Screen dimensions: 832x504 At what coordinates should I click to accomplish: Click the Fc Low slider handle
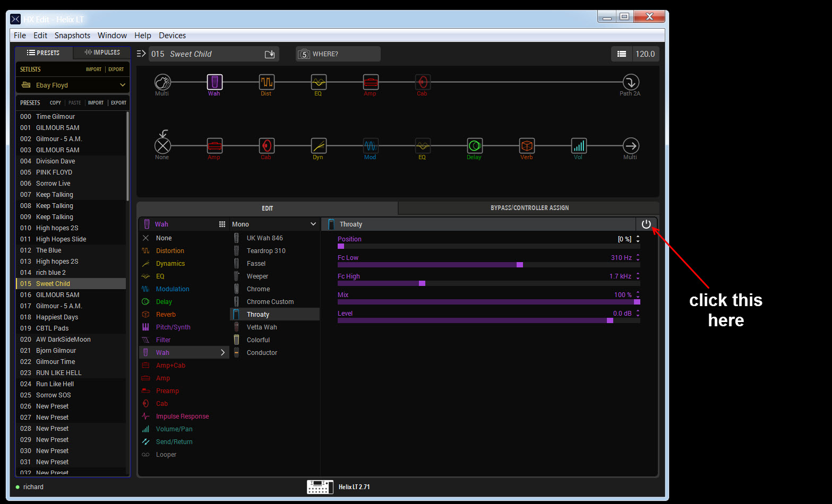pos(520,265)
